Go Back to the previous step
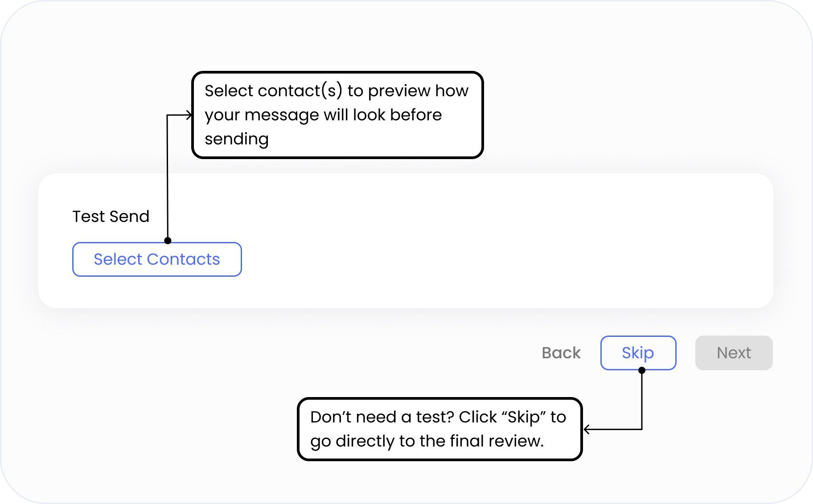The width and height of the screenshot is (813, 504). (x=561, y=353)
